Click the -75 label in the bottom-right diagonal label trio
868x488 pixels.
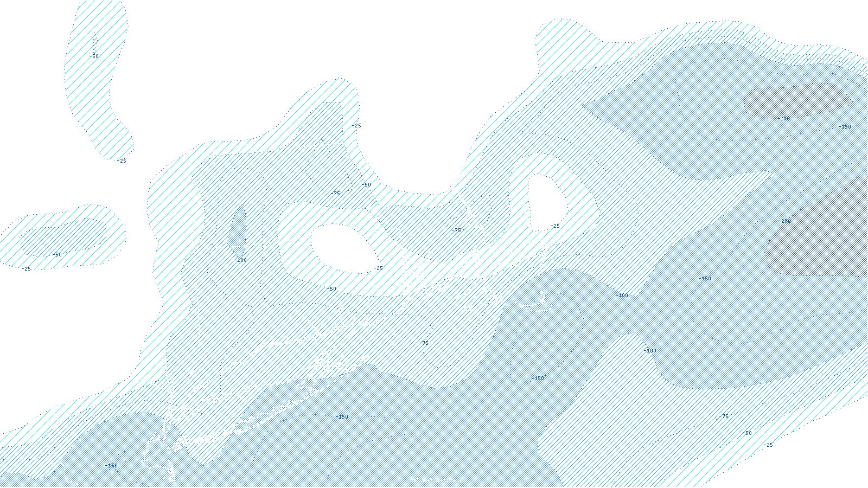724,416
